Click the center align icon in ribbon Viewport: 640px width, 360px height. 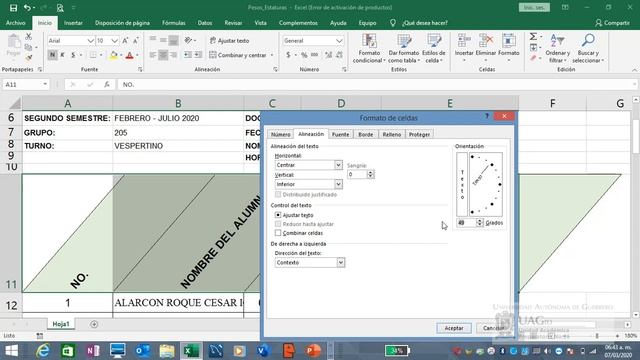point(163,55)
